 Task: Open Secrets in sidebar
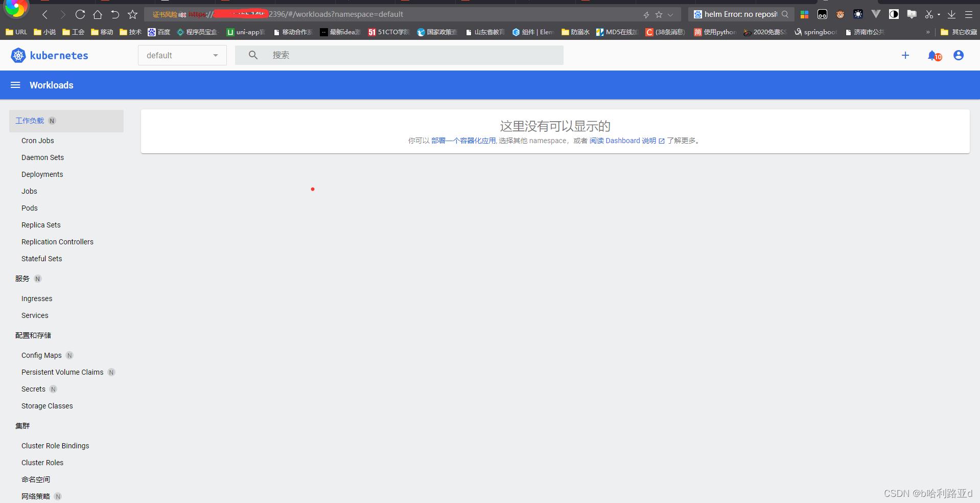pyautogui.click(x=33, y=389)
